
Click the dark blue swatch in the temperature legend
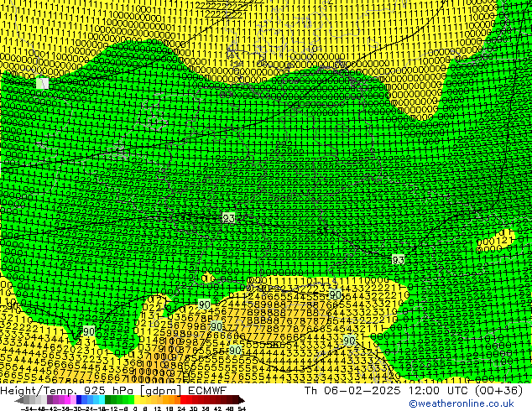(x=79, y=400)
